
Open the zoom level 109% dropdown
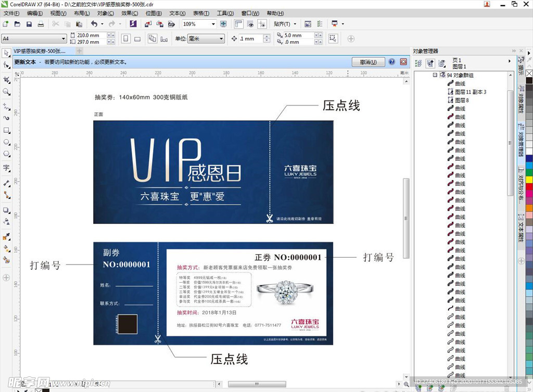coord(213,24)
